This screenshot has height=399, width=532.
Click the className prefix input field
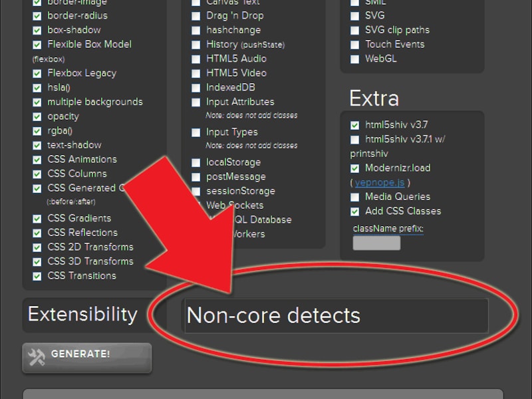pos(378,243)
